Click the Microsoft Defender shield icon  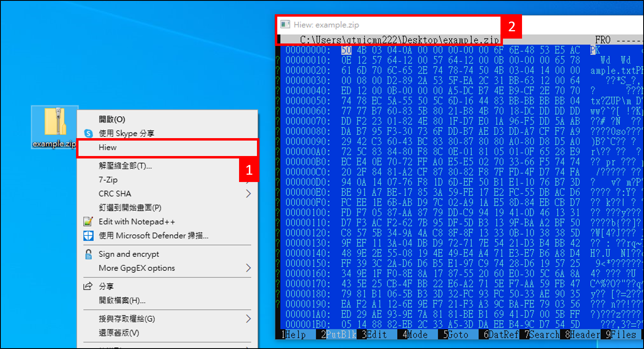[x=88, y=236]
